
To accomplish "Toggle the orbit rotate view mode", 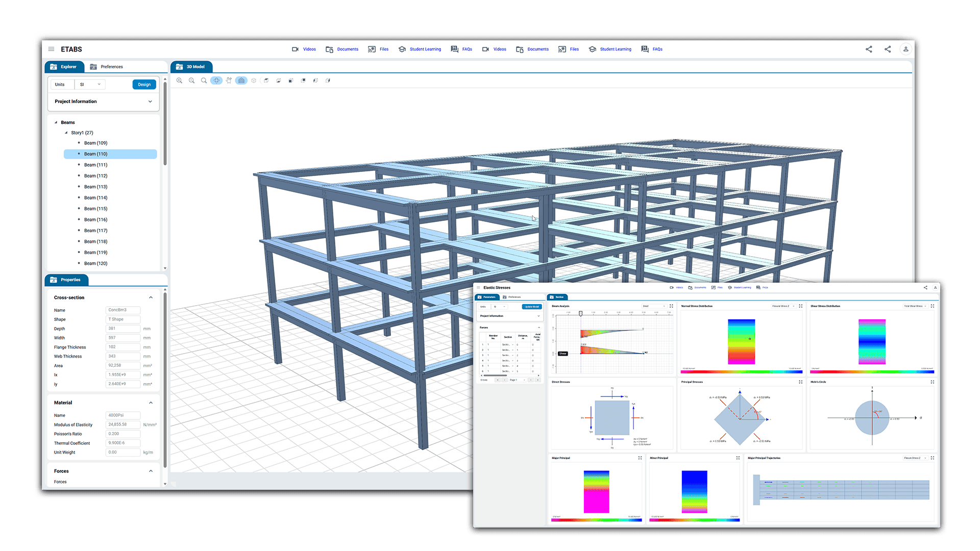I will 216,81.
